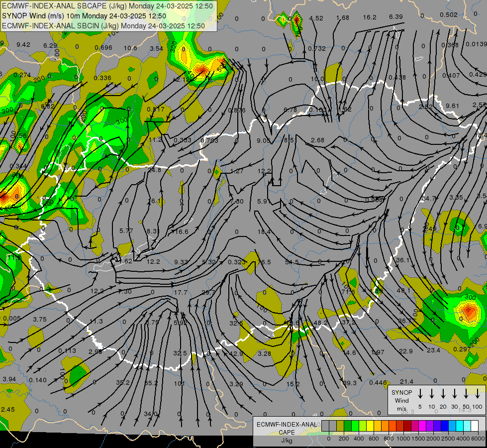Click the map value 6.39
Viewport: 487px width, 448px height.
pos(395,17)
